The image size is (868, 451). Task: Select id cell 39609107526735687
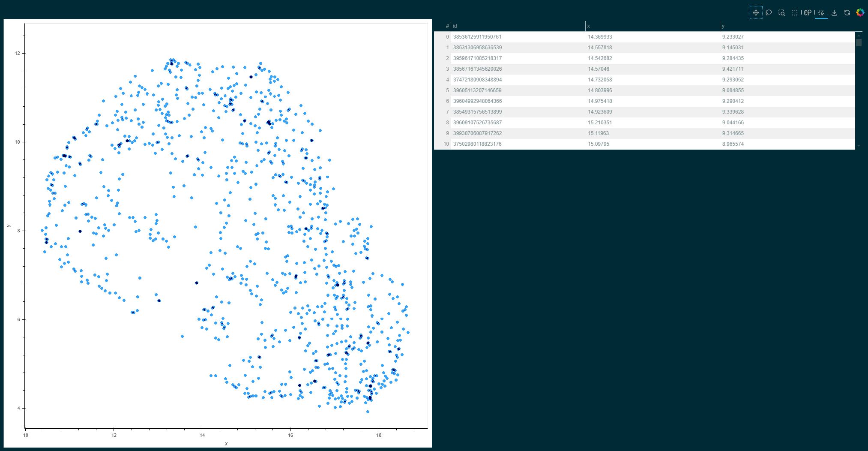(x=518, y=123)
